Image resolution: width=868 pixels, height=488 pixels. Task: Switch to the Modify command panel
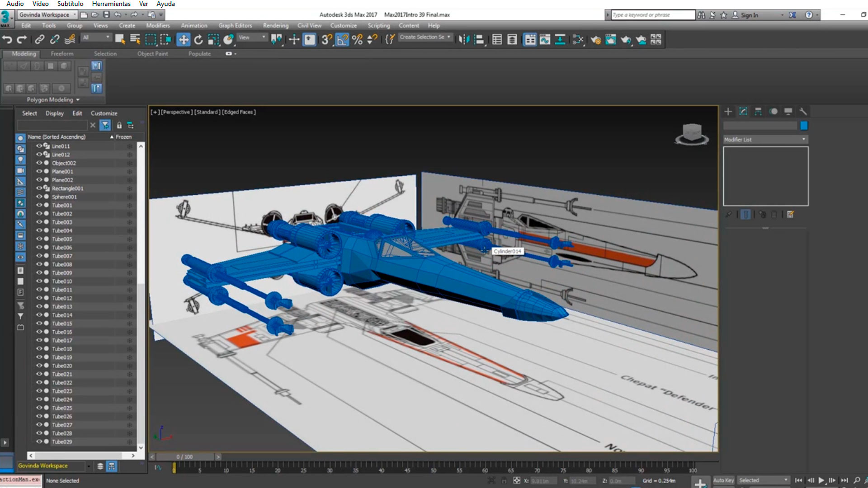(743, 111)
